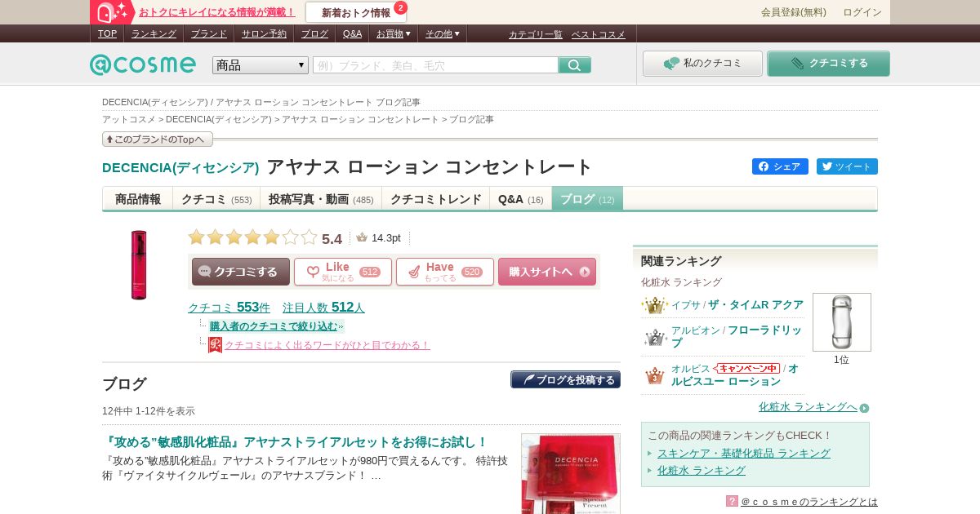Open the Facebook share button
Image resolution: width=980 pixels, height=514 pixels.
[780, 166]
